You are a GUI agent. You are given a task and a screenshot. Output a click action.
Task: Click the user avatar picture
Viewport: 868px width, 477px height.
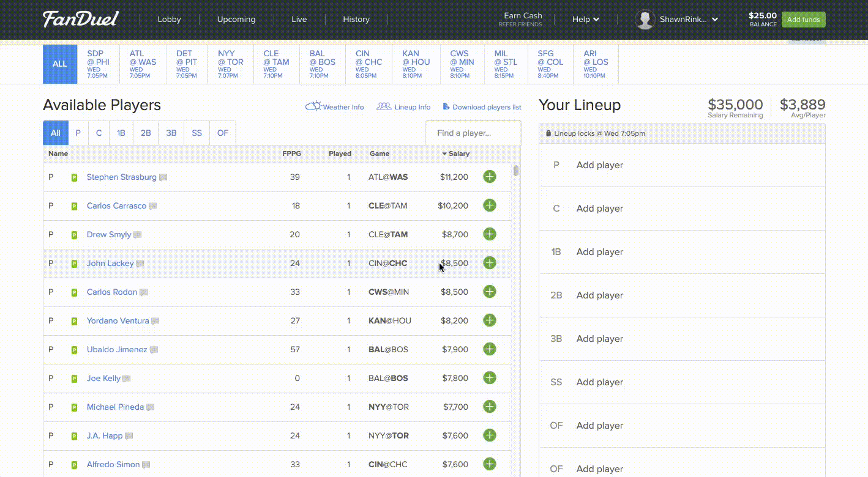tap(645, 20)
